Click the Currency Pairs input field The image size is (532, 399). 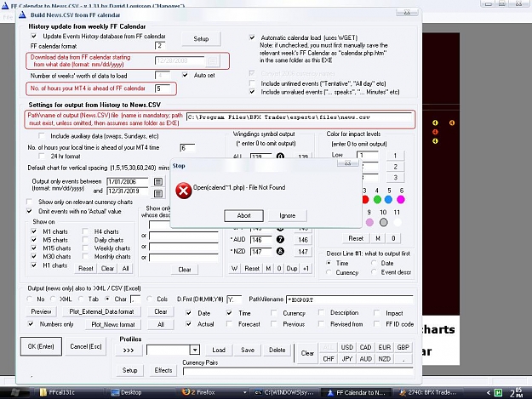point(298,371)
